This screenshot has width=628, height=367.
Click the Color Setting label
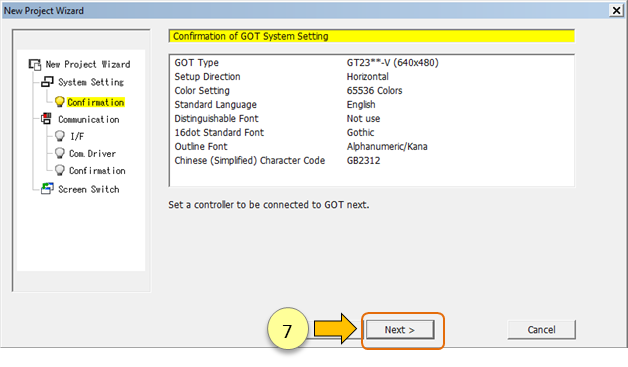pyautogui.click(x=202, y=91)
